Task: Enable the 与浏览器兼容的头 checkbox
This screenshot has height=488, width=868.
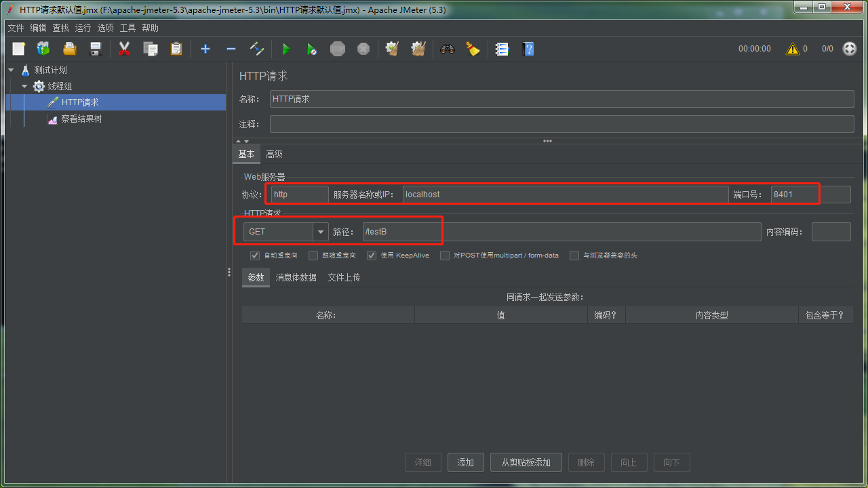Action: (x=574, y=256)
